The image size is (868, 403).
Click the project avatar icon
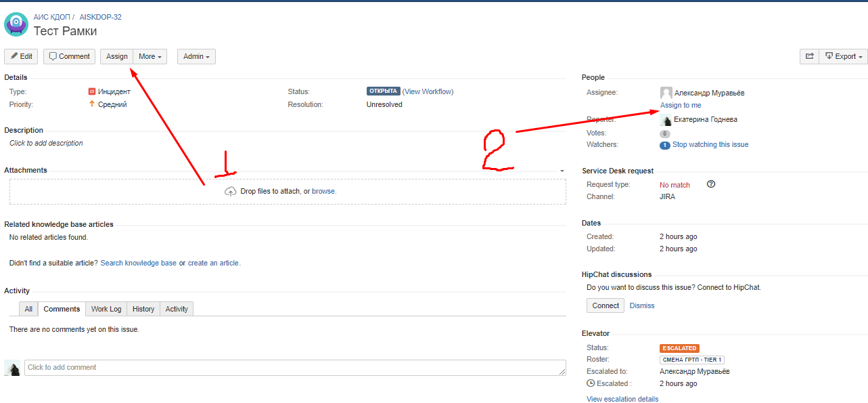(x=16, y=24)
